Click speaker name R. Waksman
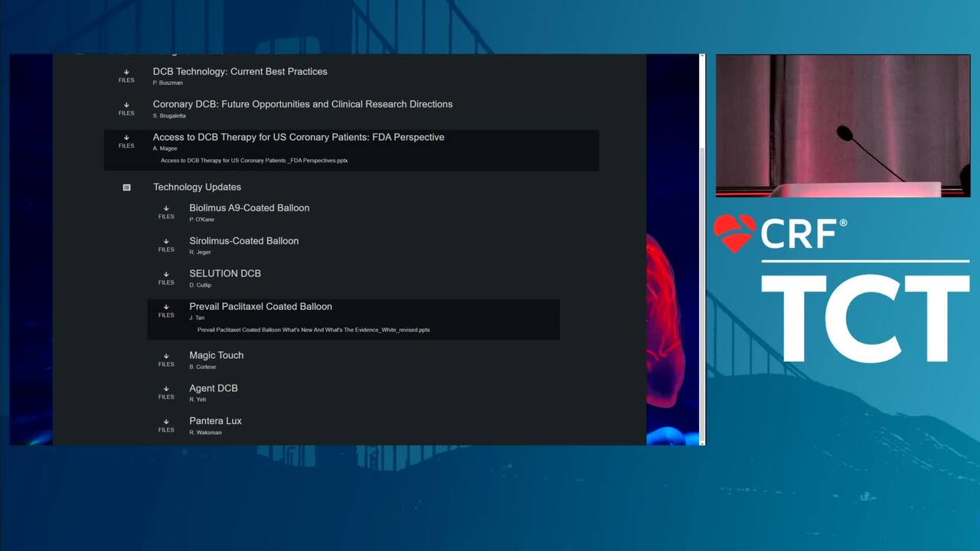Viewport: 980px width, 551px height. [205, 432]
